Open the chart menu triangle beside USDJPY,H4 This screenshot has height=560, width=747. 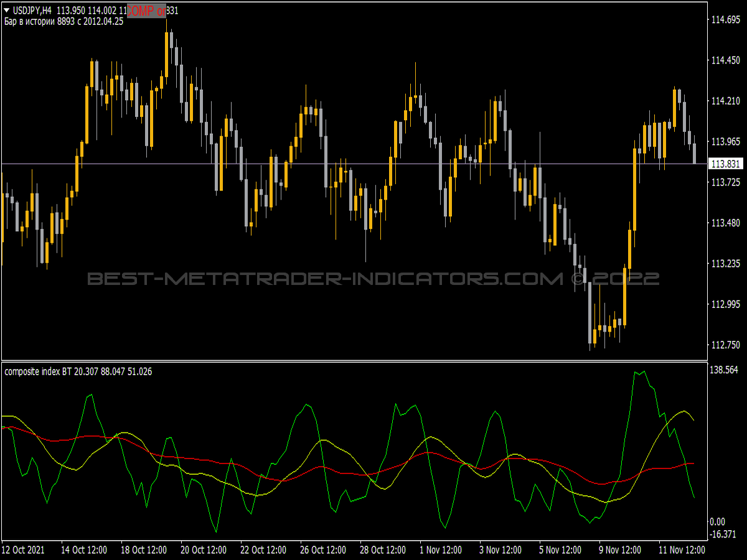(x=7, y=10)
